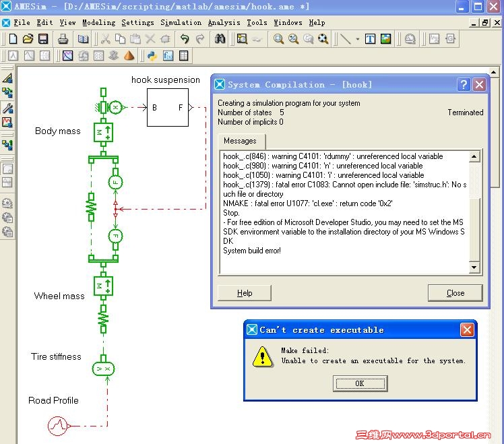504x444 pixels.
Task: Close the Can't create executable dialog
Action: click(x=467, y=330)
